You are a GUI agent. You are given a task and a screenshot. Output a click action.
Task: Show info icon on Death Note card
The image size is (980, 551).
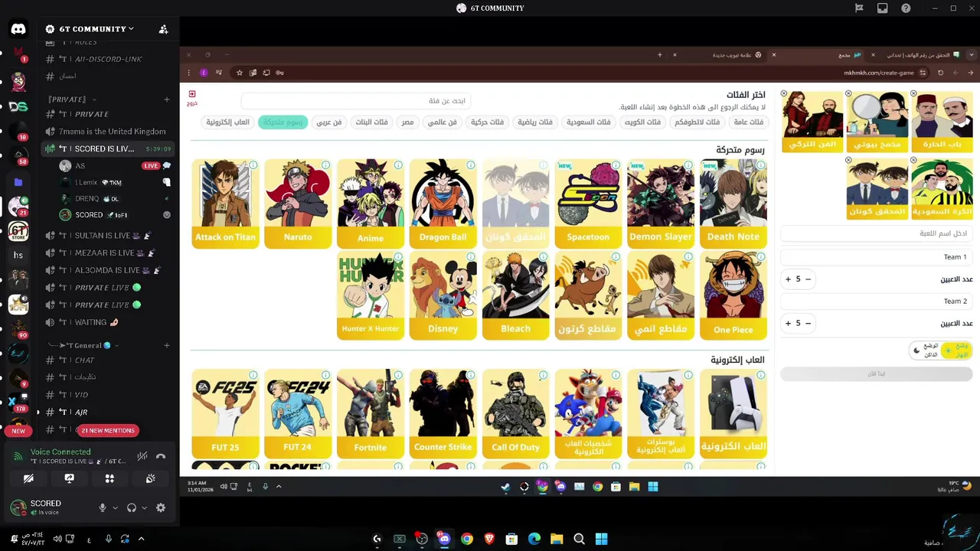point(760,165)
